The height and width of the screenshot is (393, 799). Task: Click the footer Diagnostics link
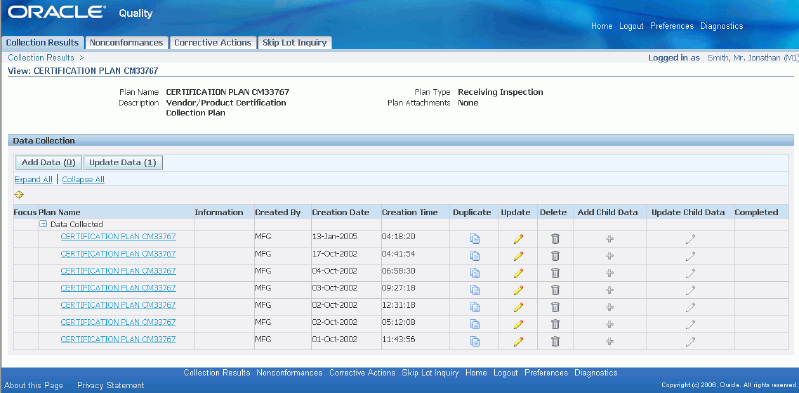pyautogui.click(x=596, y=373)
